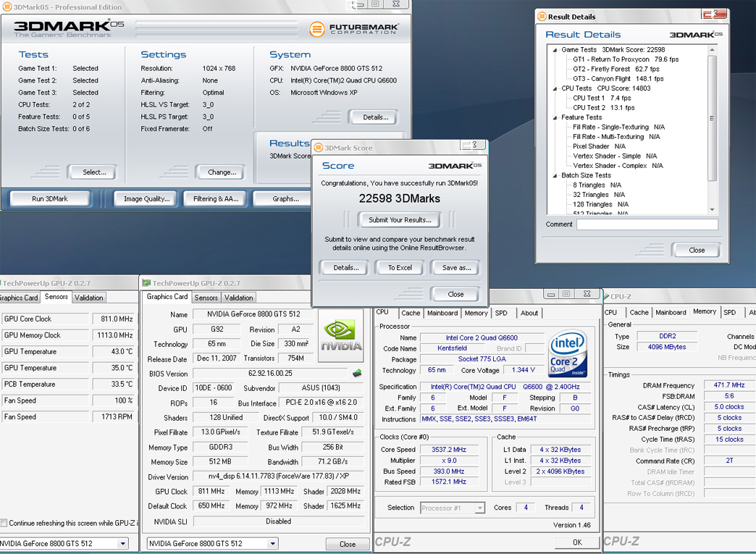The width and height of the screenshot is (756, 554).
Task: Open the Memory tab in left CPU-Z window
Action: pyautogui.click(x=476, y=313)
